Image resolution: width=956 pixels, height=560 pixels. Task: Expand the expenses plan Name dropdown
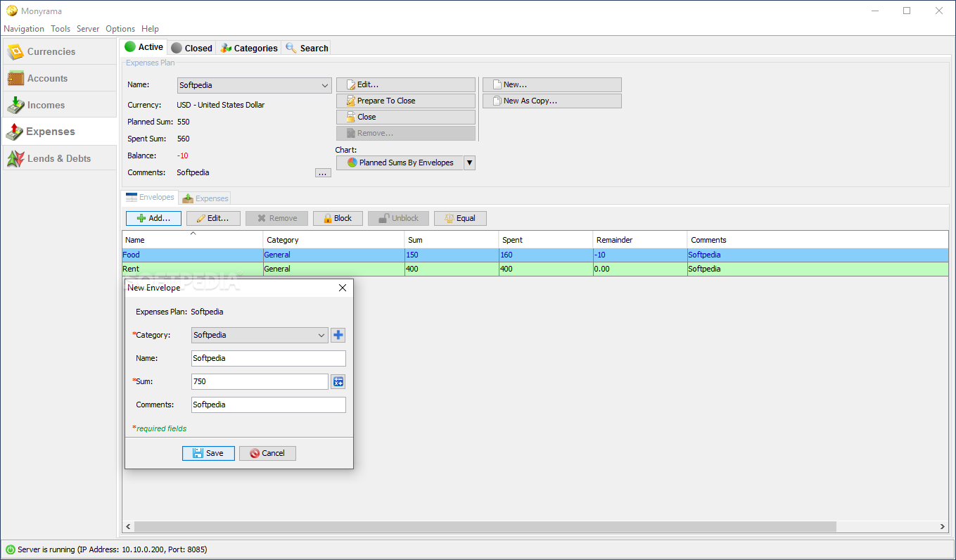[325, 85]
